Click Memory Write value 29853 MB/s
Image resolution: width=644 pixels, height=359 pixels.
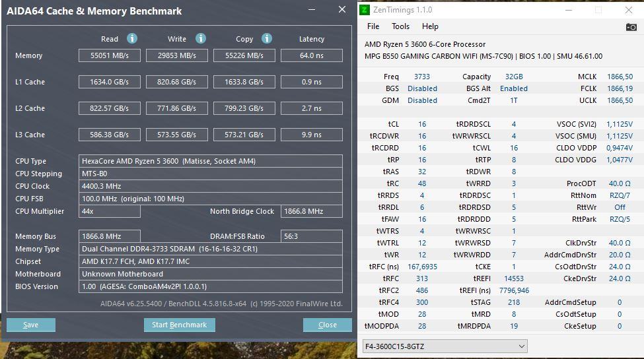coord(177,55)
